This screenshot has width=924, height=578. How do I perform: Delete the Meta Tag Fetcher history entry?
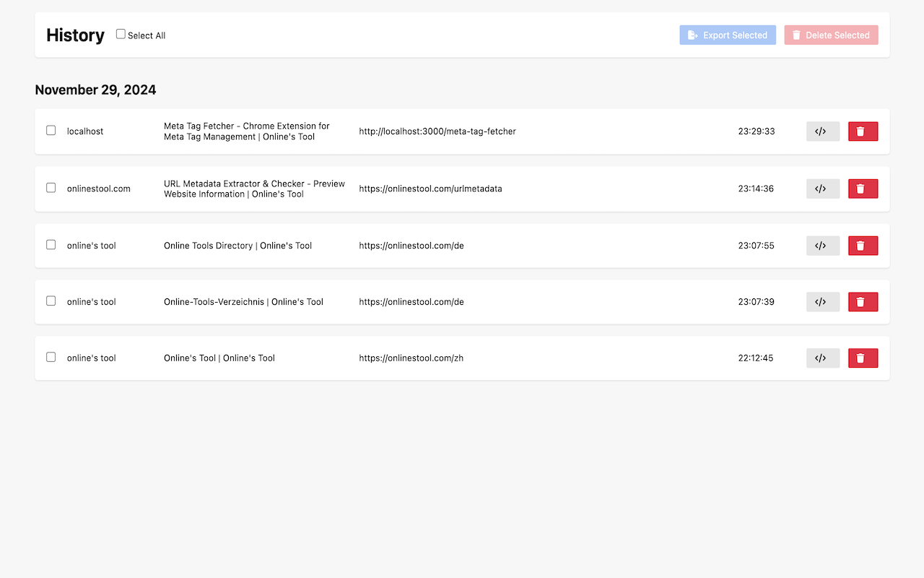pyautogui.click(x=863, y=131)
